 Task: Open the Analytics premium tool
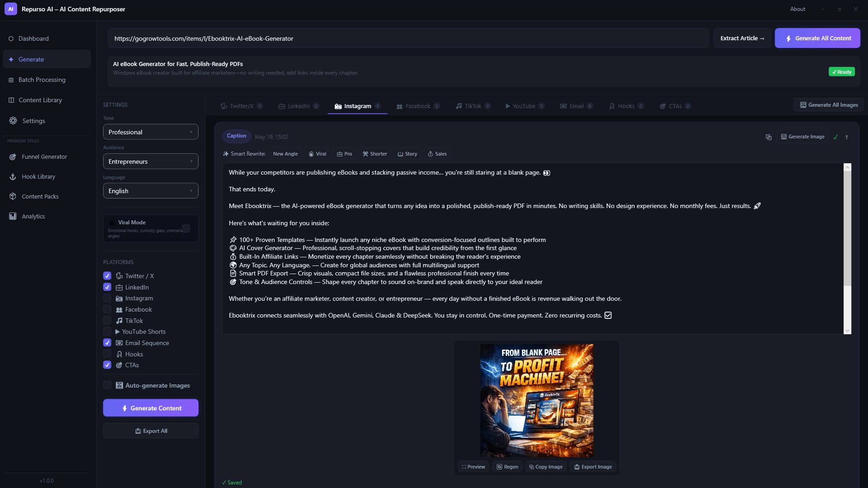[x=47, y=216]
